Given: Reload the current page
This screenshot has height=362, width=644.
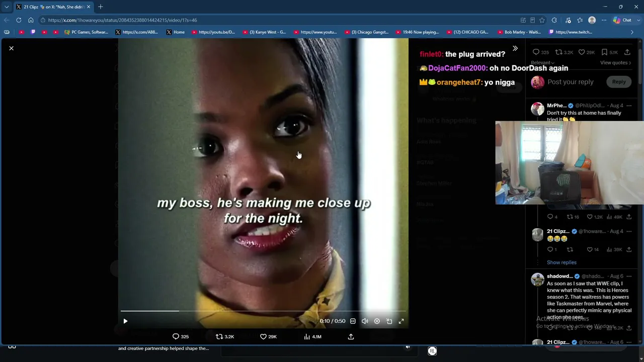Looking at the screenshot, I should coord(19,20).
